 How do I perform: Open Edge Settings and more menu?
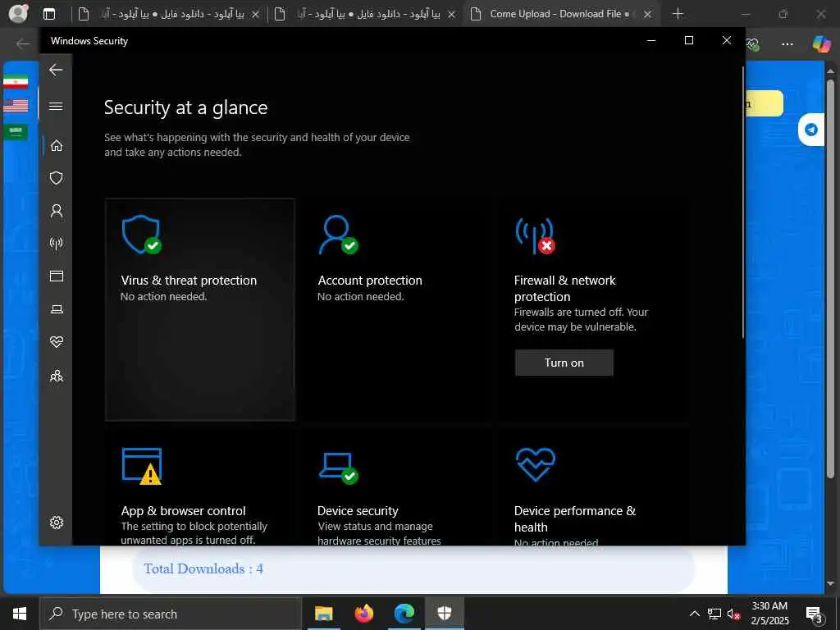pyautogui.click(x=787, y=44)
